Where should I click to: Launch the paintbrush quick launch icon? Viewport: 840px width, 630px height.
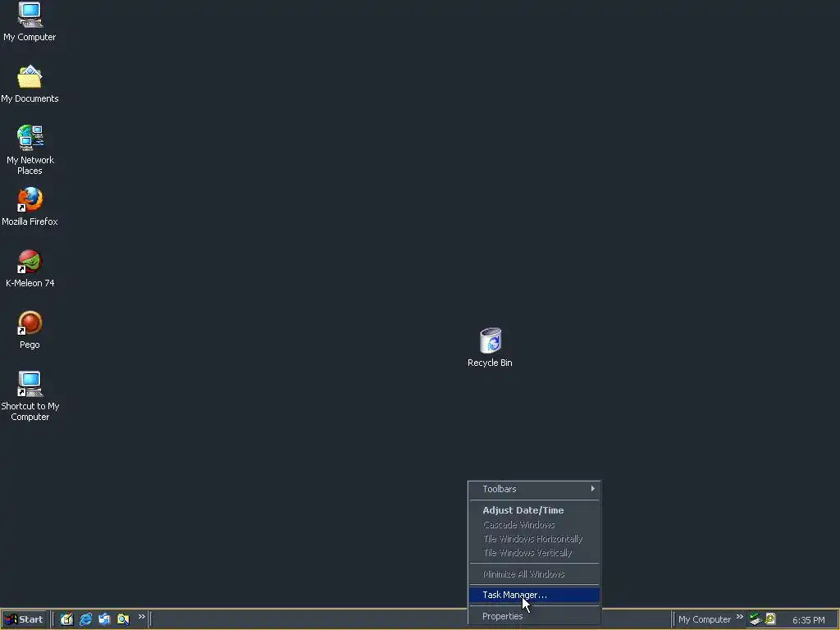(66, 619)
